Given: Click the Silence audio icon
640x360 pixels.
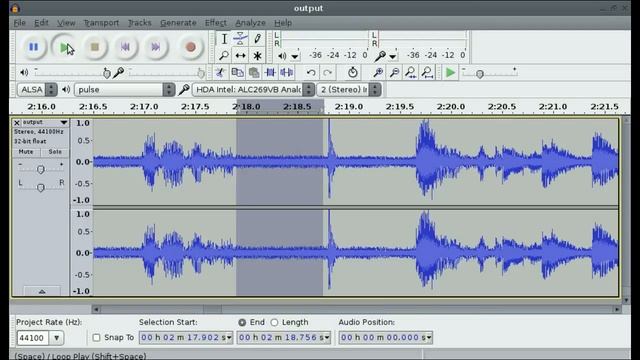Looking at the screenshot, I should [287, 73].
